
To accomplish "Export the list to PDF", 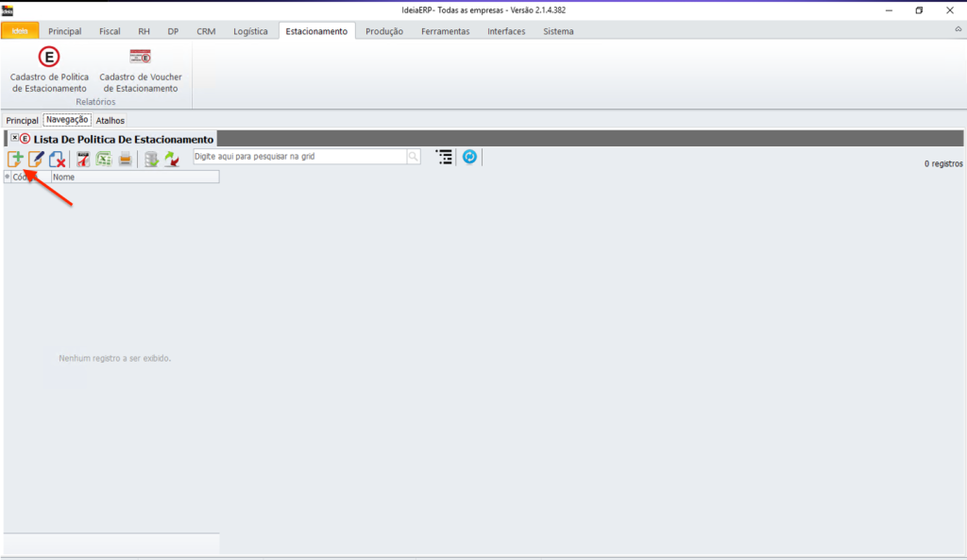I will (84, 159).
